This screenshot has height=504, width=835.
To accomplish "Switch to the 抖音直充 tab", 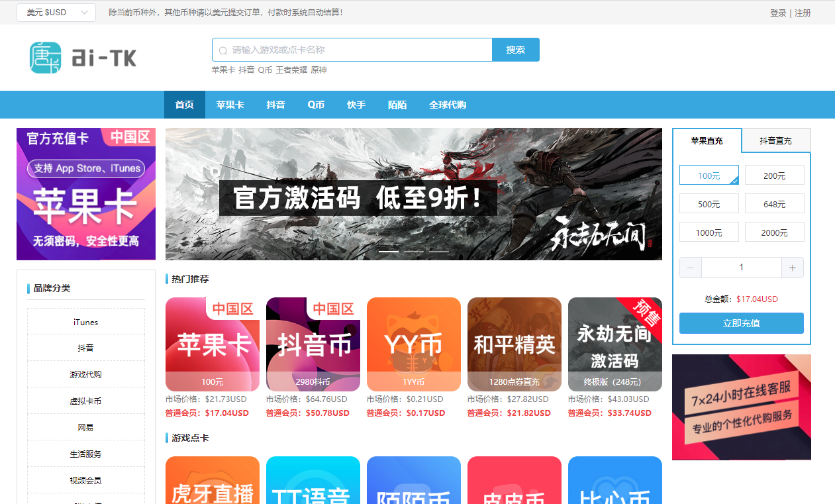I will coord(775,141).
